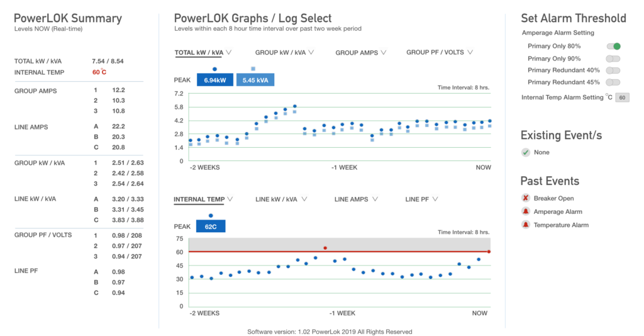Expand the LINE AMPS dropdown arrow
This screenshot has height=336, width=644.
(375, 199)
